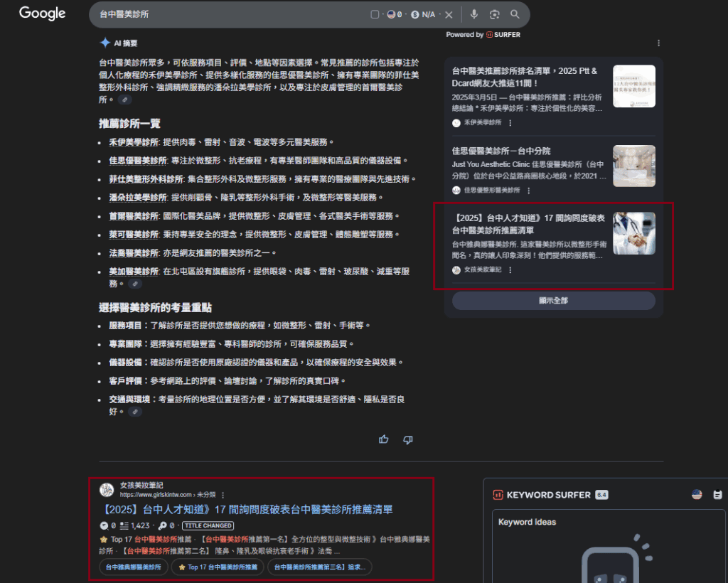Click link chip after first summary paragraph
The image size is (728, 583).
[x=124, y=100]
